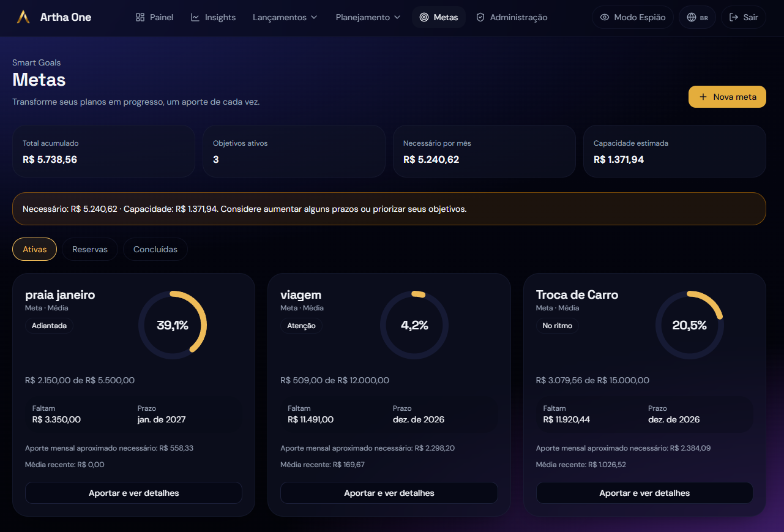The height and width of the screenshot is (532, 784).
Task: Click the Necessário por mês summary card
Action: coord(484,151)
